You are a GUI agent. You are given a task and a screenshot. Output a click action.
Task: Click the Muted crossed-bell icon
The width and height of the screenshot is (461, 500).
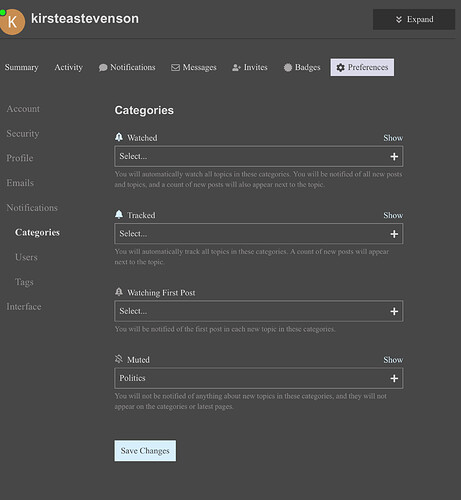(119, 359)
